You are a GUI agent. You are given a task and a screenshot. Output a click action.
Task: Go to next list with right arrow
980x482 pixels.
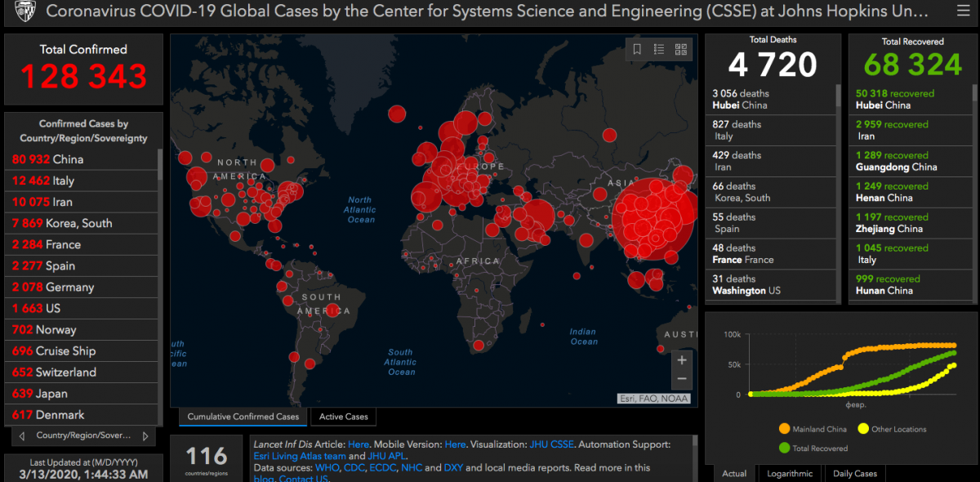[145, 436]
